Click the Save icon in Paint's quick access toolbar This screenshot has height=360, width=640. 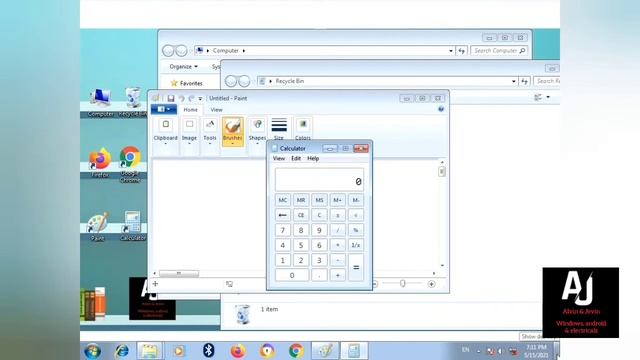(x=171, y=98)
